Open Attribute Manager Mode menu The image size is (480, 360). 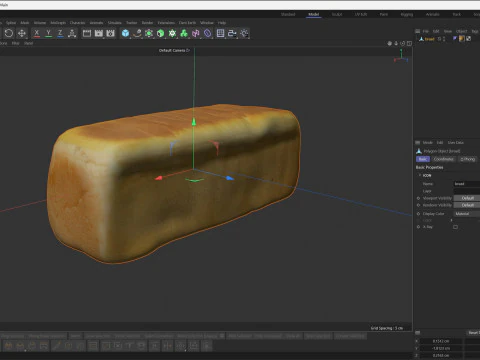[428, 142]
